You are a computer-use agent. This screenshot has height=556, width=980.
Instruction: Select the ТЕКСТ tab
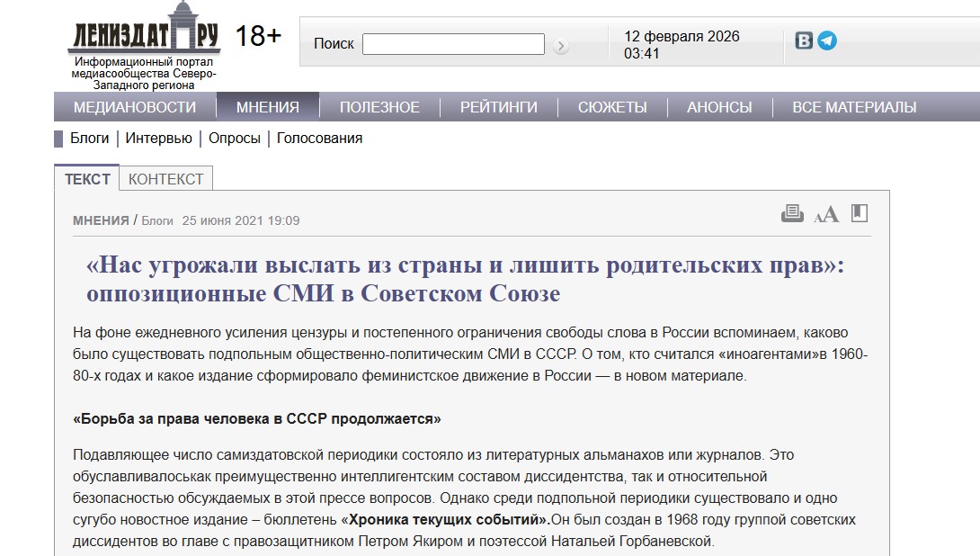point(87,179)
